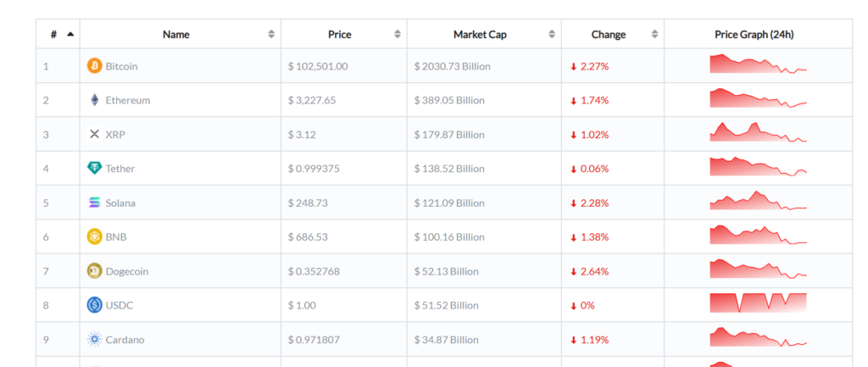Click the Solana logo icon
This screenshot has width=868, height=367.
coord(95,203)
